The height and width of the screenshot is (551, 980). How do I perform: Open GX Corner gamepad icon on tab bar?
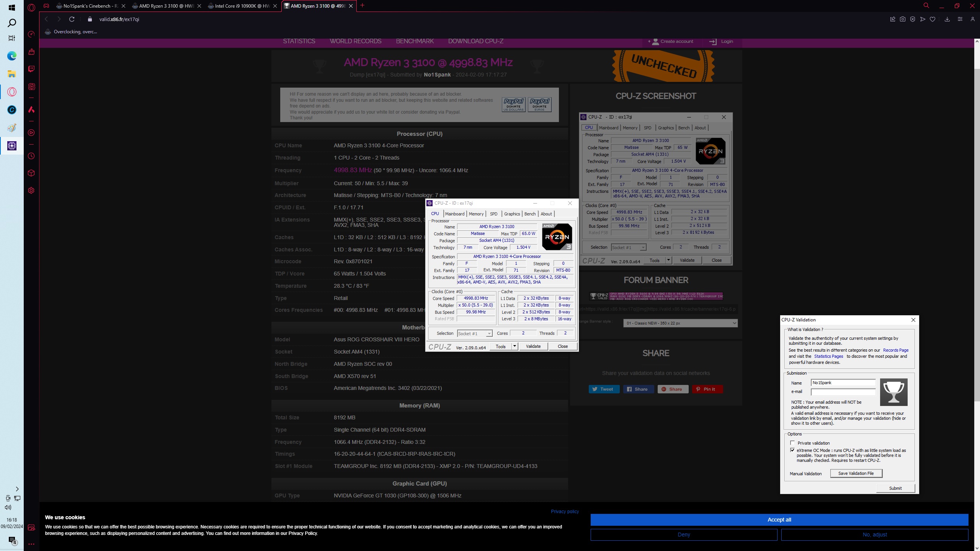coord(46,6)
